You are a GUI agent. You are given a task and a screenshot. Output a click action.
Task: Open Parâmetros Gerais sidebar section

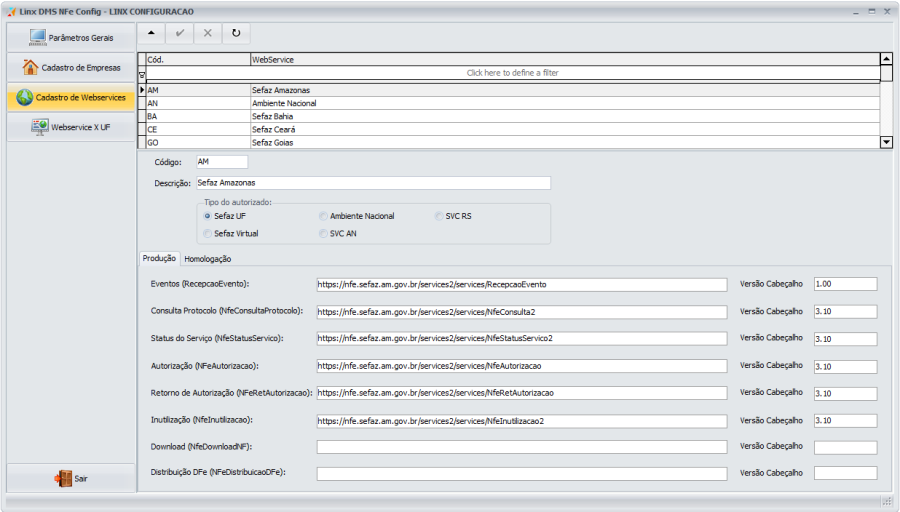(x=71, y=37)
